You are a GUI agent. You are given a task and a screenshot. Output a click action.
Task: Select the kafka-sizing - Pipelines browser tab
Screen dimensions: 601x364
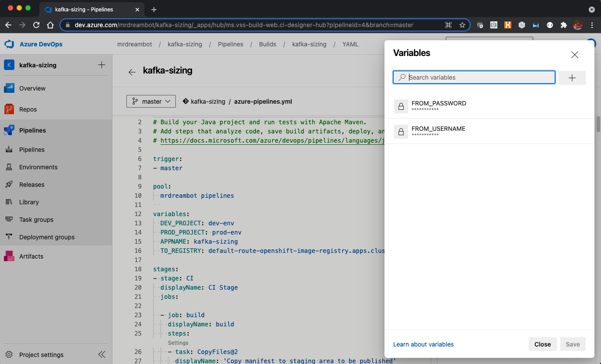tap(93, 9)
